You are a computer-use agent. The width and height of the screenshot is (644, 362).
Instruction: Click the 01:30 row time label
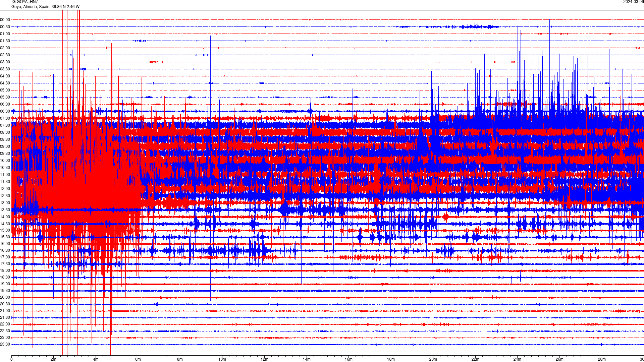tap(5, 41)
